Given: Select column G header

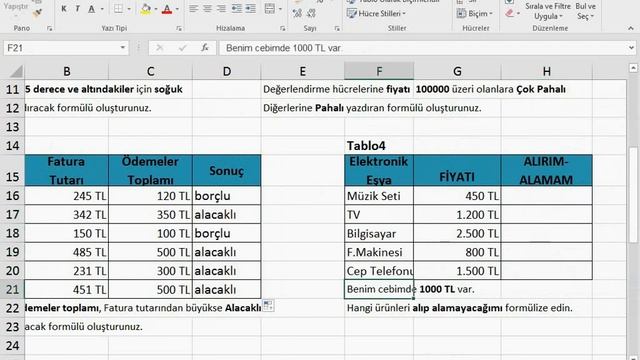Looking at the screenshot, I should pyautogui.click(x=457, y=71).
